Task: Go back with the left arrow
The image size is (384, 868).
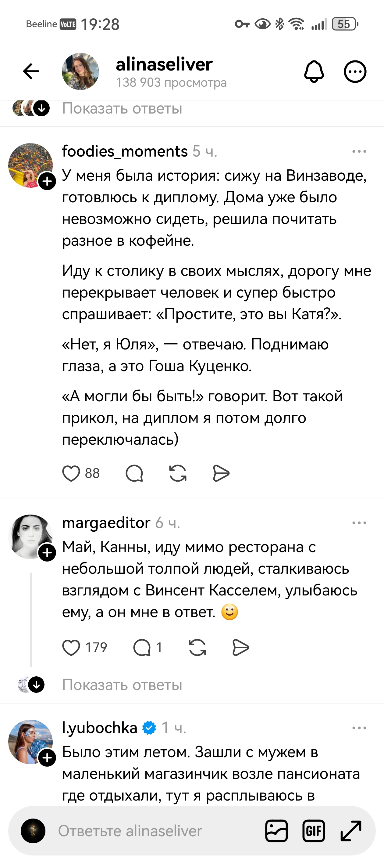Action: [30, 71]
